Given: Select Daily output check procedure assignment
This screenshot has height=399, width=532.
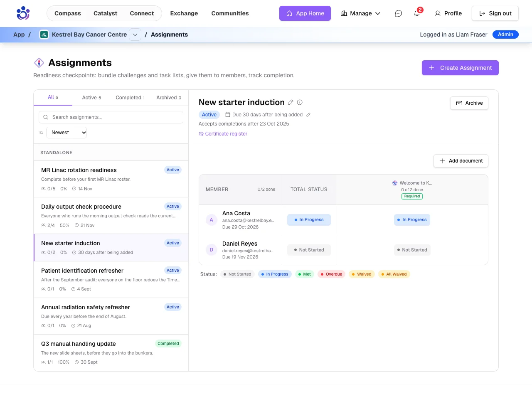Looking at the screenshot, I should 111,216.
